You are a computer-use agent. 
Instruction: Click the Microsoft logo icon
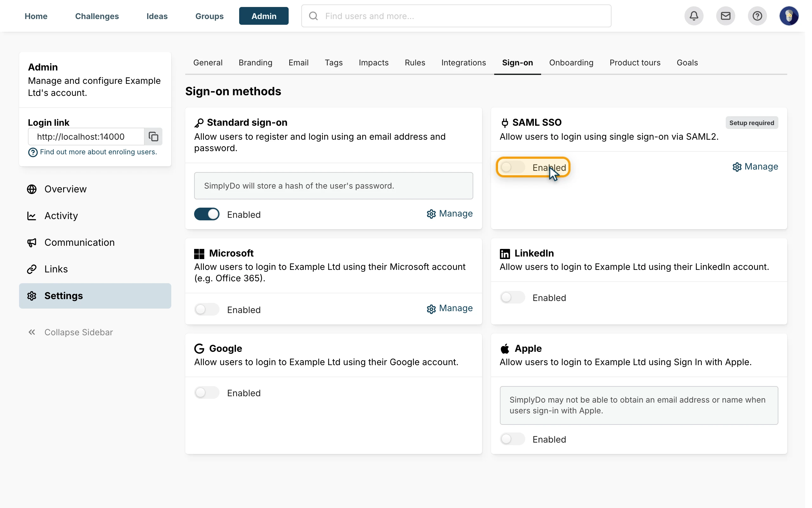[199, 254]
